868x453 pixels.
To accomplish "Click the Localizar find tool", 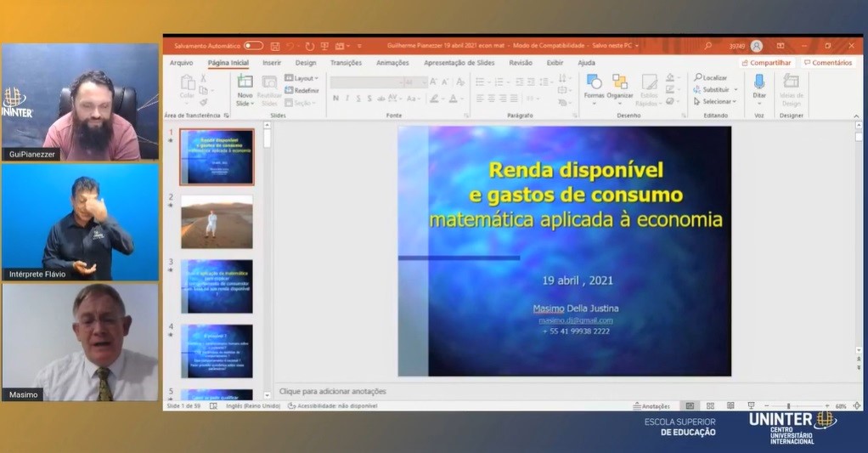I will [x=711, y=77].
